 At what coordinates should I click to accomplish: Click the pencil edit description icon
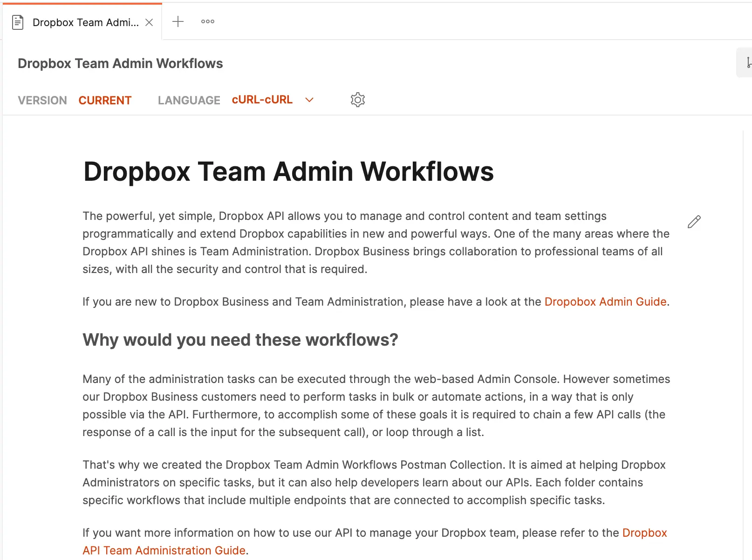coord(694,222)
